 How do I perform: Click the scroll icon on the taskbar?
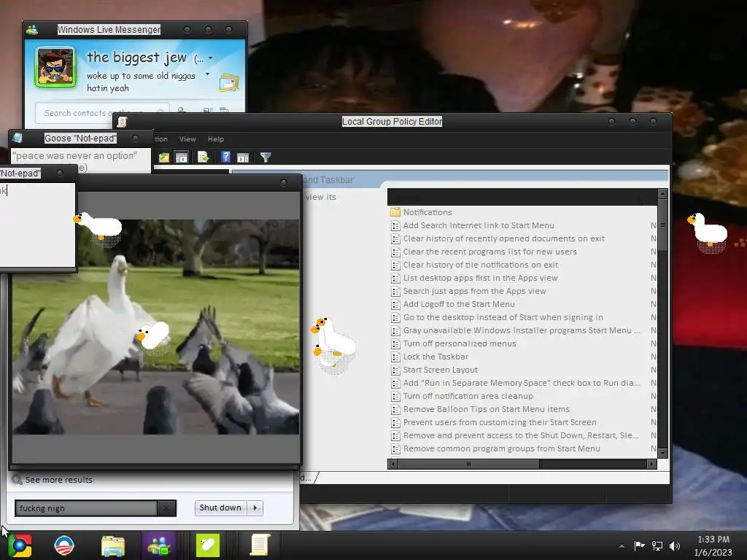[260, 545]
